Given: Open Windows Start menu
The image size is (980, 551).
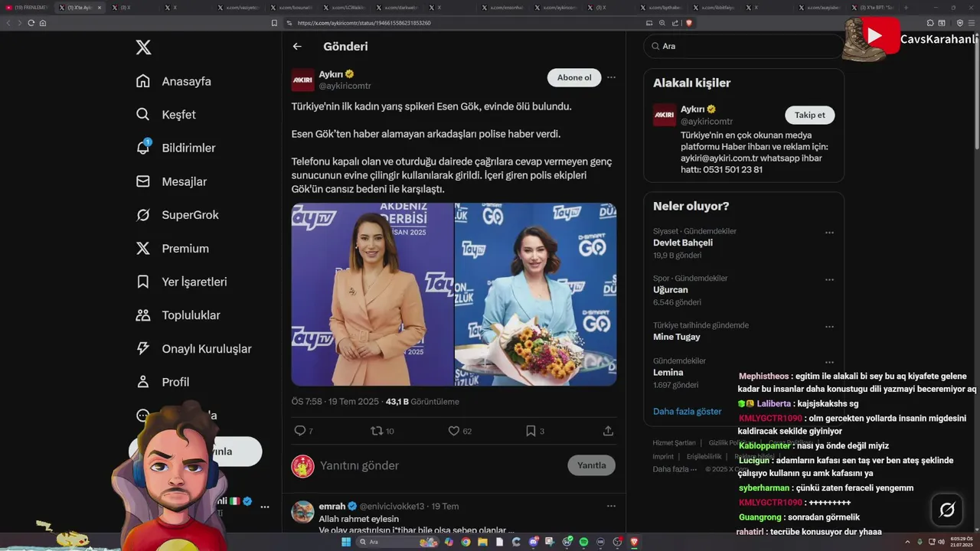Looking at the screenshot, I should [346, 542].
